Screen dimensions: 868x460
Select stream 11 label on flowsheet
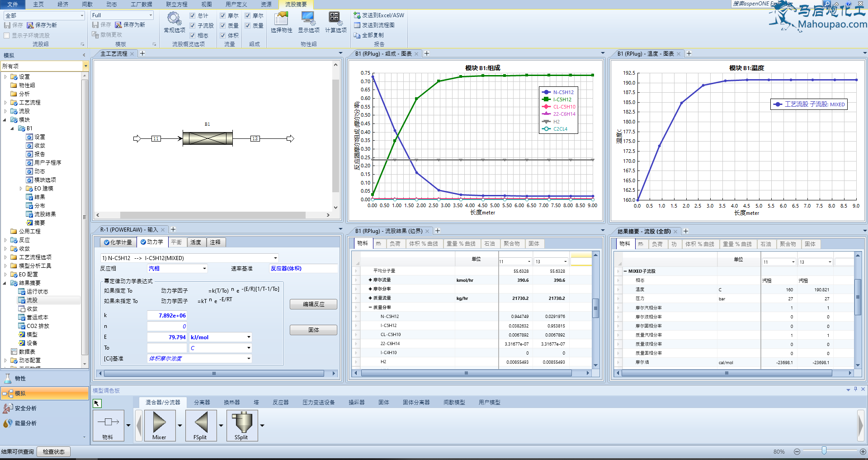[x=156, y=138]
